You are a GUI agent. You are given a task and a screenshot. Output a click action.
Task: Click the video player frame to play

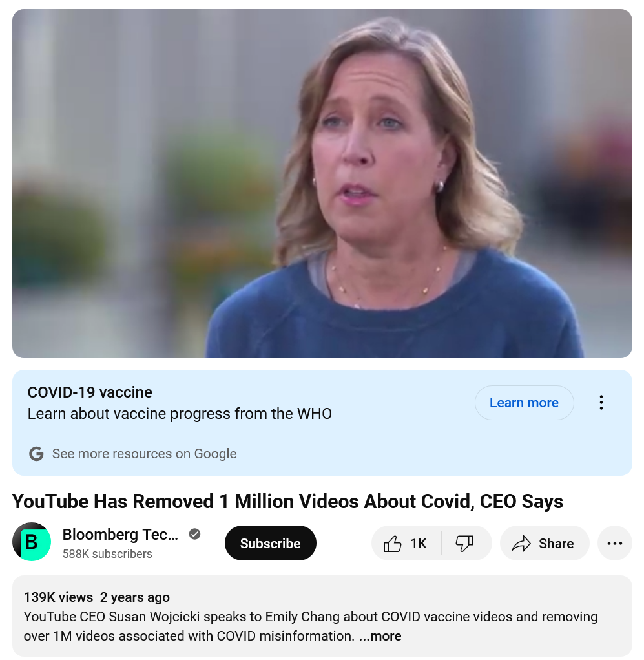[322, 184]
